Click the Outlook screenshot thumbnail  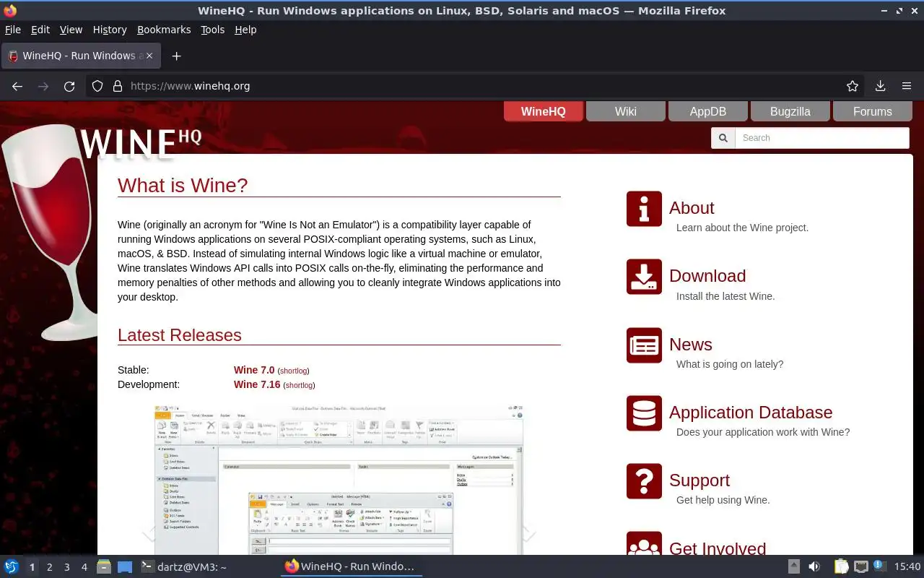[x=339, y=480]
